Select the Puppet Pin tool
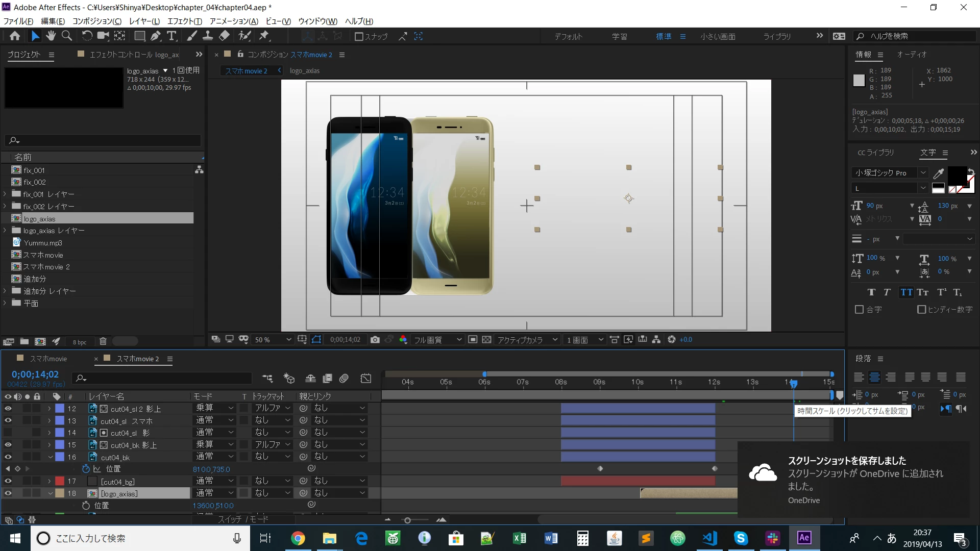980x551 pixels. [264, 36]
